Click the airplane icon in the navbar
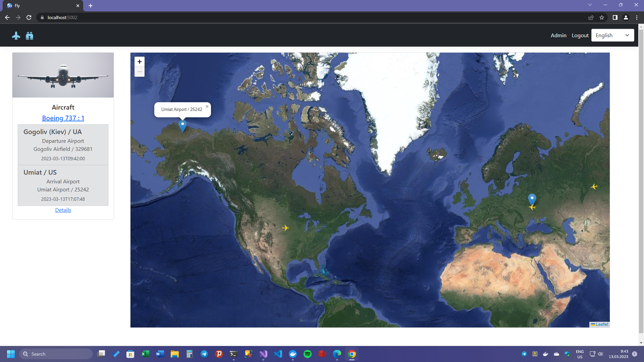The image size is (644, 362). tap(16, 36)
